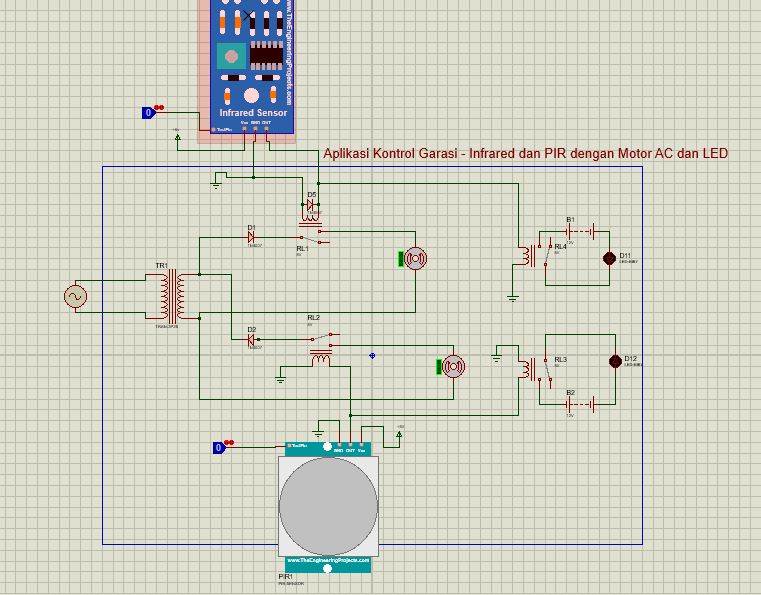Select the PIR sensor round dome
Viewport: 761px width, 595px height.
pos(328,506)
